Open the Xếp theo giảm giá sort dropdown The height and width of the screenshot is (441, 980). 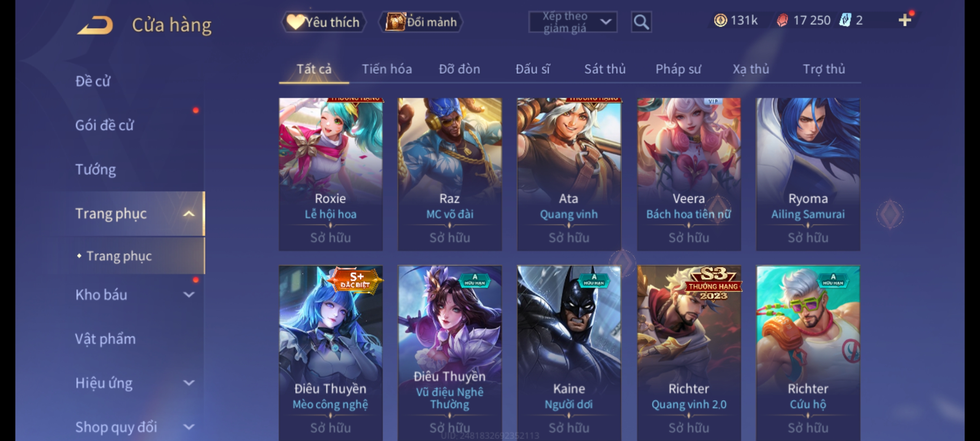[x=572, y=22]
